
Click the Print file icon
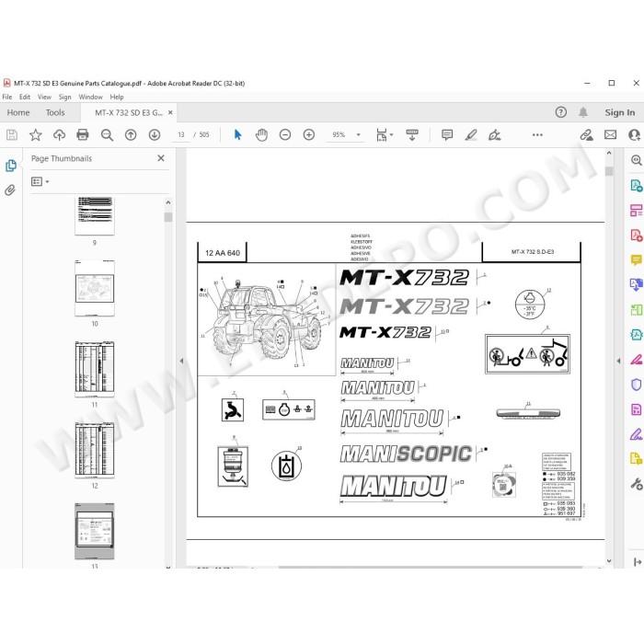[83, 134]
